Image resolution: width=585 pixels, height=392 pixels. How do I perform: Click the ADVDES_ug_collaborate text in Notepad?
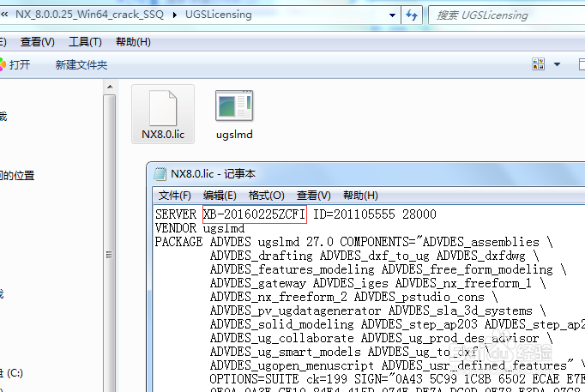[281, 338]
